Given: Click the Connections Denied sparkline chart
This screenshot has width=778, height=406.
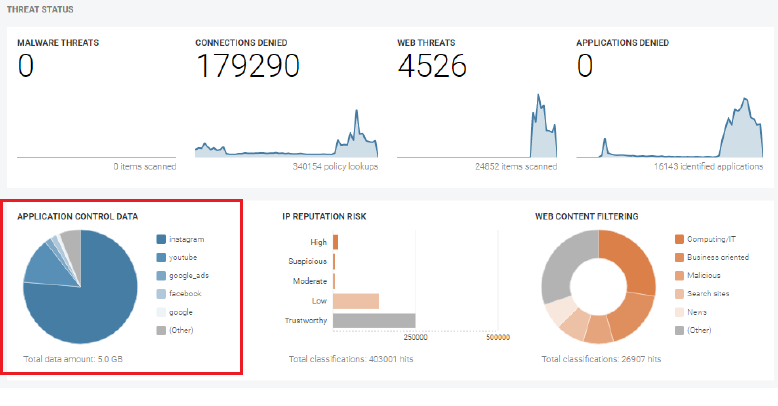Looking at the screenshot, I should tap(286, 140).
